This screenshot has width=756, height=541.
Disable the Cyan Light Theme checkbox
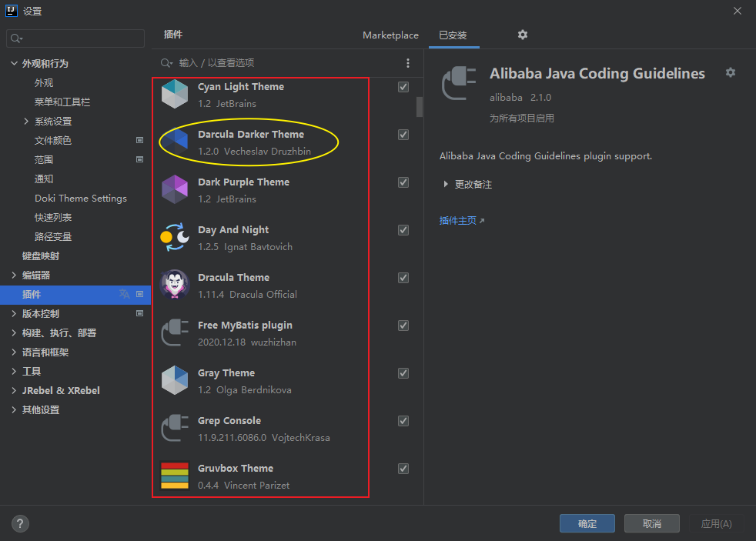click(x=403, y=87)
